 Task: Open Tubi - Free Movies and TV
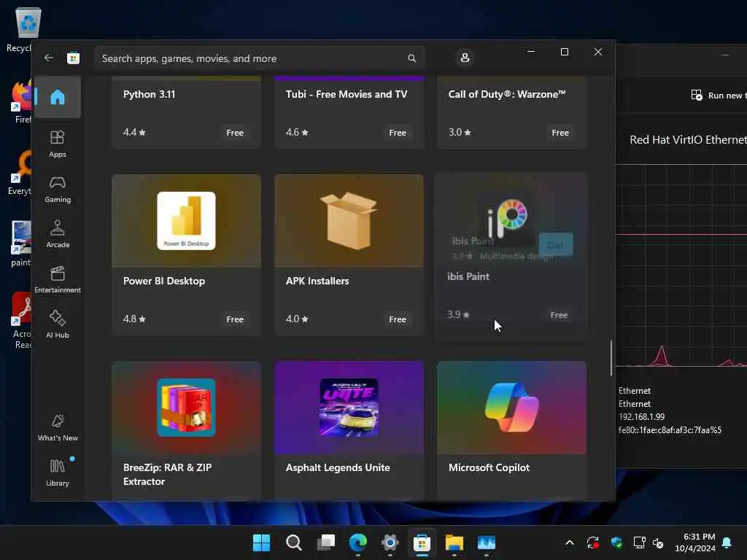[x=347, y=94]
